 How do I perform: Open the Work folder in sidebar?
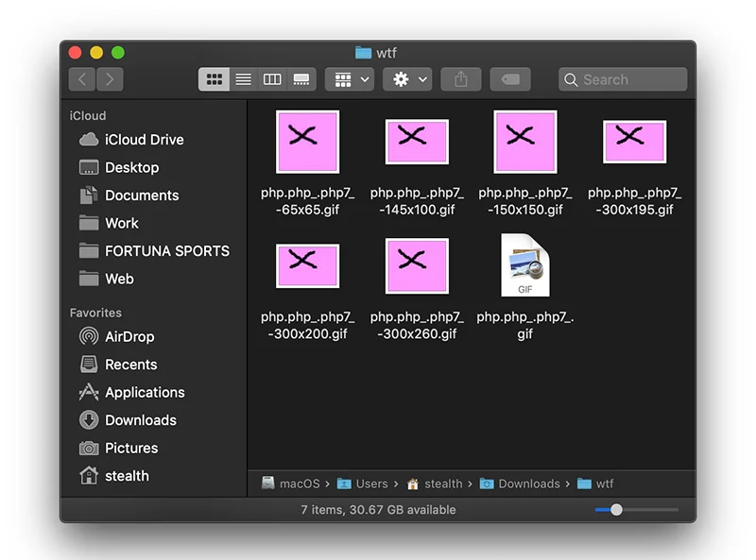pos(109,223)
